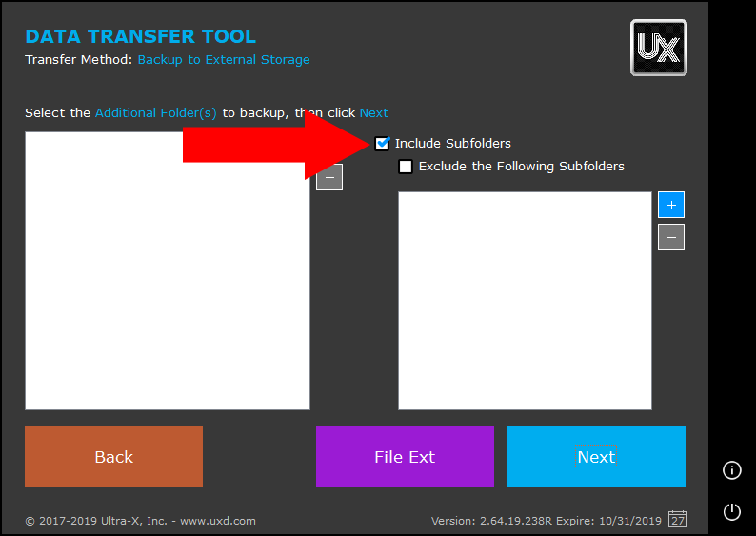The width and height of the screenshot is (756, 536).
Task: Click the DATA TRANSFER TOOL title
Action: [x=140, y=37]
